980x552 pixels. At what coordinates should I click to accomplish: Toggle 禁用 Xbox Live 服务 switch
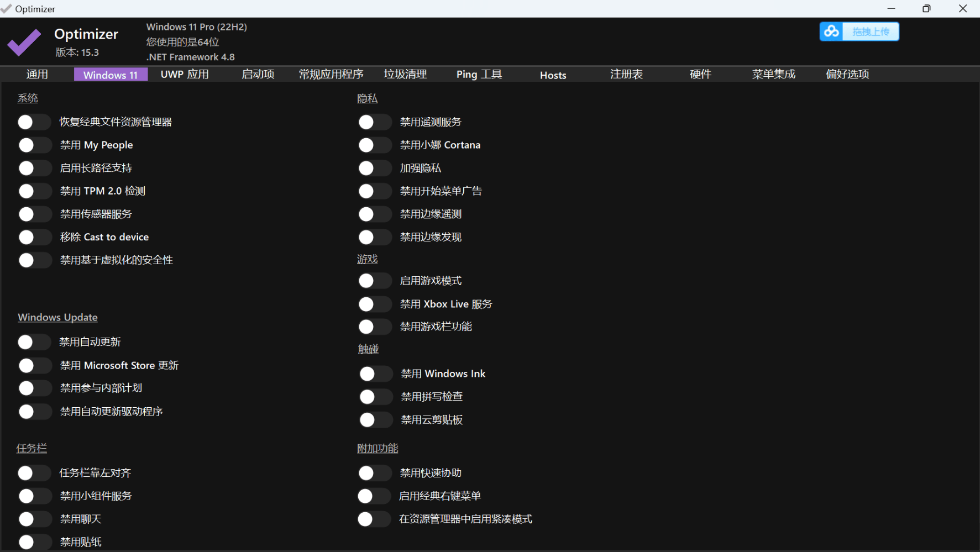(x=374, y=304)
